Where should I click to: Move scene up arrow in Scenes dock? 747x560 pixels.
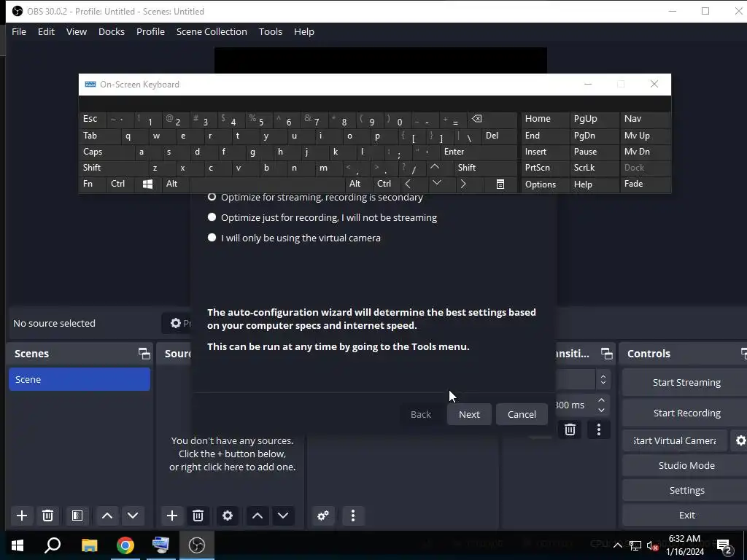coord(107,516)
